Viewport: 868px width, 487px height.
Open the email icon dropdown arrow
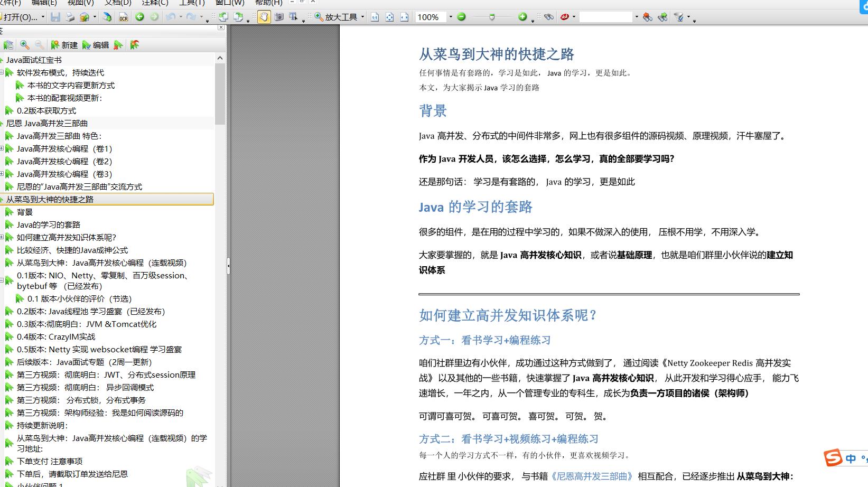[95, 17]
